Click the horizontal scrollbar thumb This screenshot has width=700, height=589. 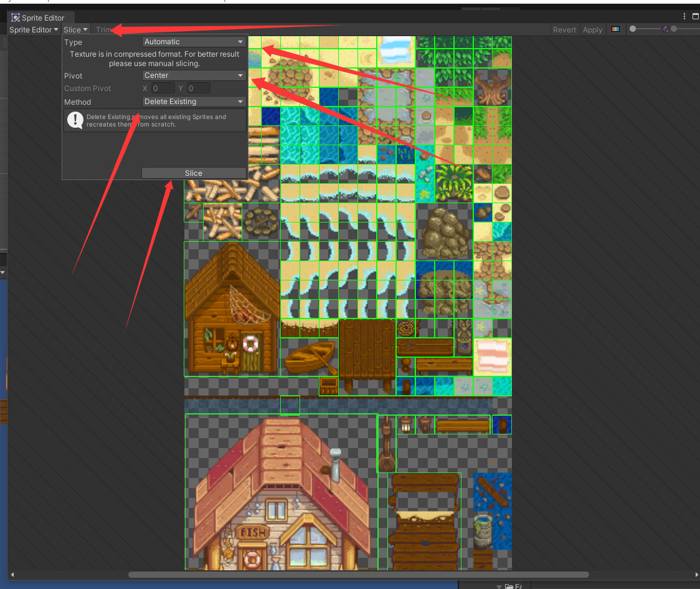359,575
